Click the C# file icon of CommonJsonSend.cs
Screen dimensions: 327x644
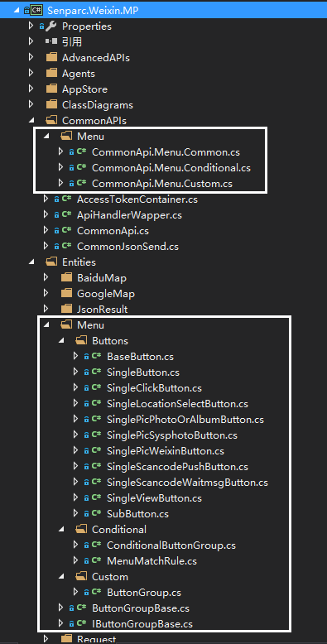(66, 247)
